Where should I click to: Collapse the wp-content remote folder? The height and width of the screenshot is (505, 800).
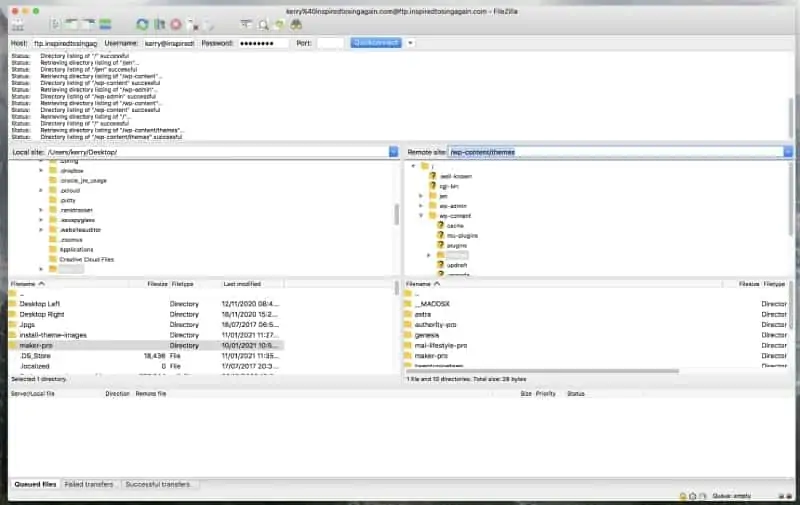[x=421, y=215]
